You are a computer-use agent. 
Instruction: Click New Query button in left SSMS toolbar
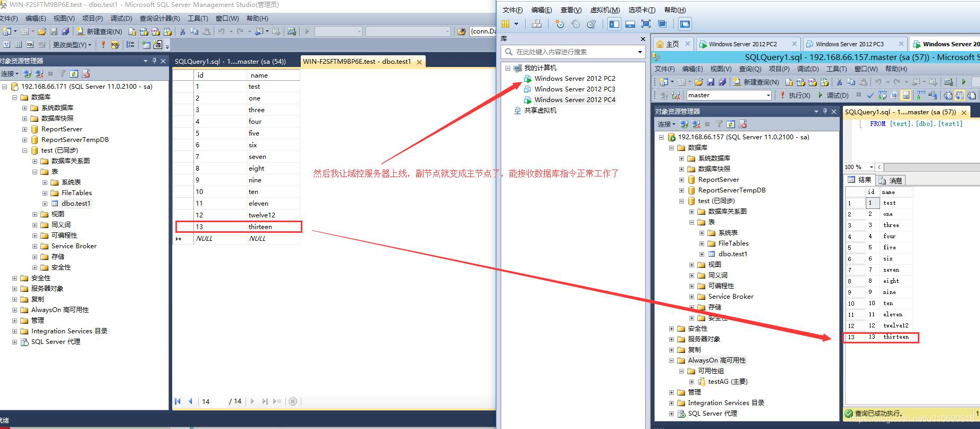coord(99,31)
